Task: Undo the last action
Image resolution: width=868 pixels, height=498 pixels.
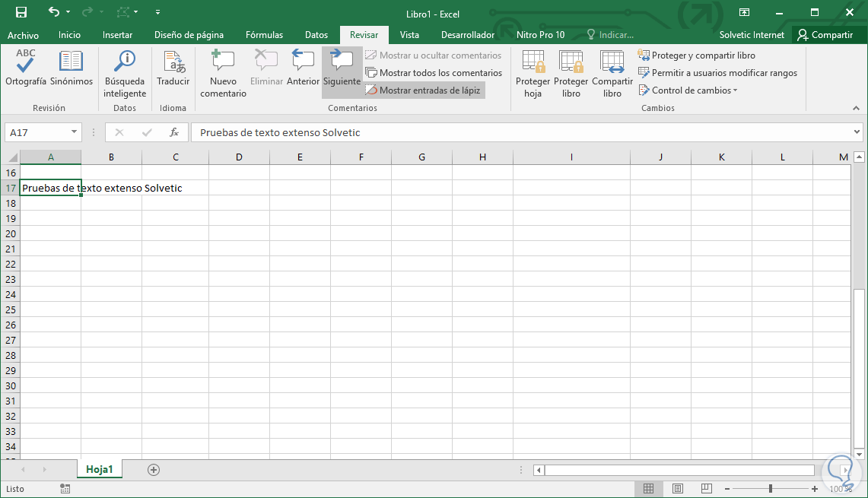Action: point(54,11)
